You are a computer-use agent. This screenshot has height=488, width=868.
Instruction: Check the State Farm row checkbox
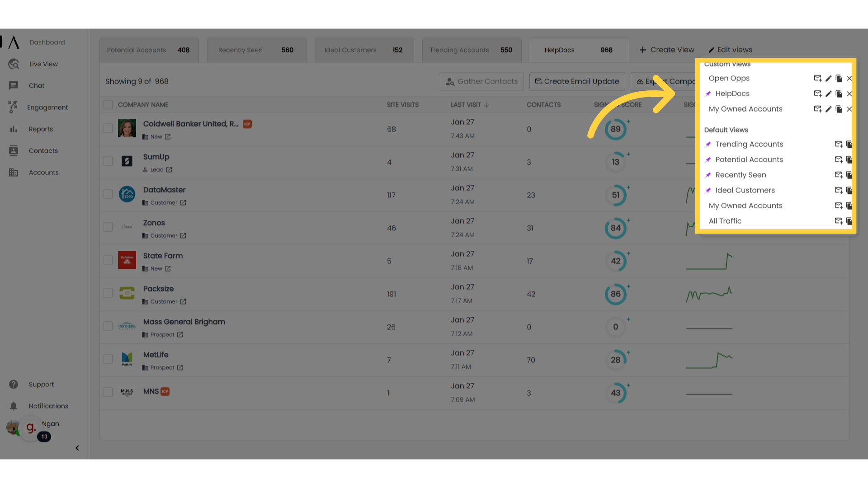108,260
